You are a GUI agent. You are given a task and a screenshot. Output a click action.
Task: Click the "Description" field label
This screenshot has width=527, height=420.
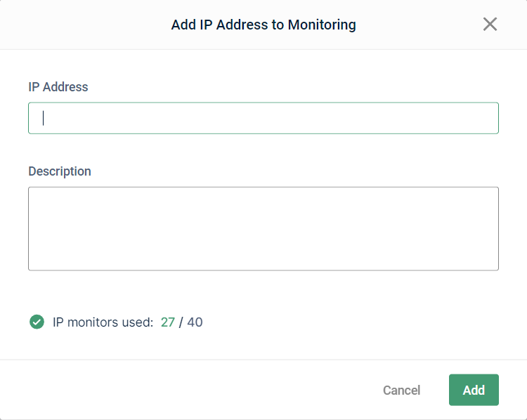click(x=60, y=171)
